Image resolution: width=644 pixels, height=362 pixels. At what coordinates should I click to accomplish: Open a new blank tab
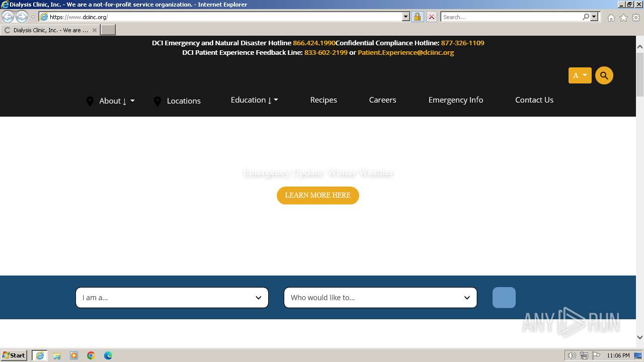pyautogui.click(x=108, y=30)
